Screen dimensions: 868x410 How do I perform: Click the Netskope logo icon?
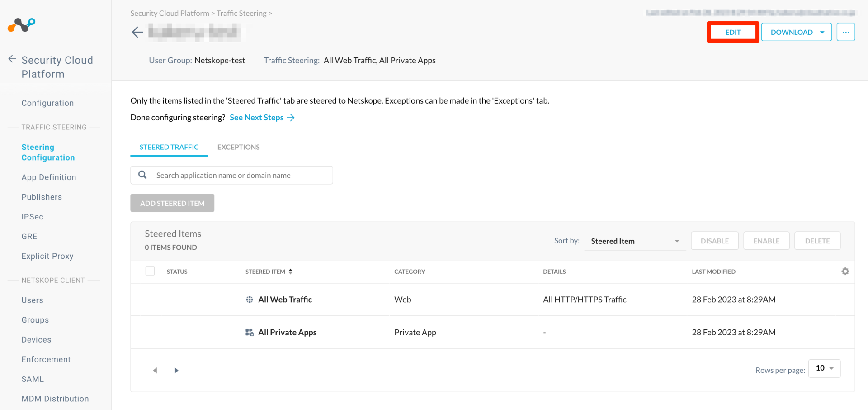pos(20,25)
